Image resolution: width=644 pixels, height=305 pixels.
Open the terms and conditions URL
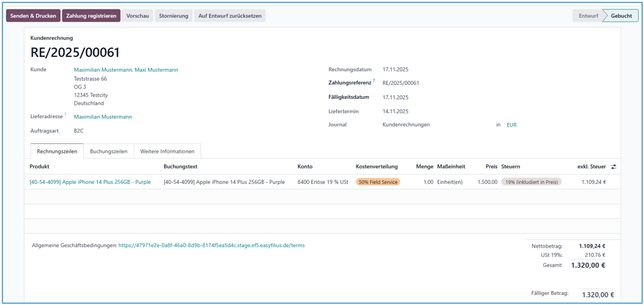coord(212,246)
